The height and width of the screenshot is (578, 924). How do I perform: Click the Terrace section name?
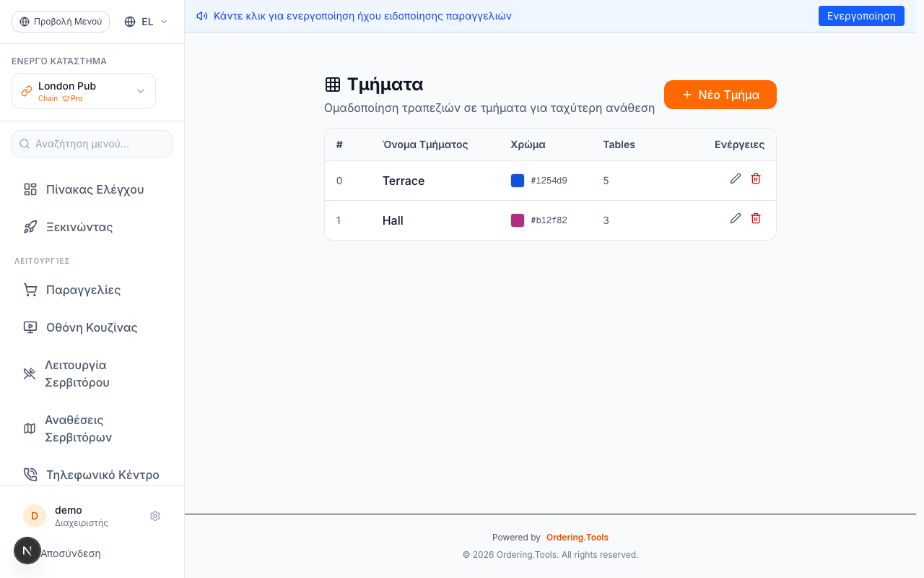[x=404, y=181]
